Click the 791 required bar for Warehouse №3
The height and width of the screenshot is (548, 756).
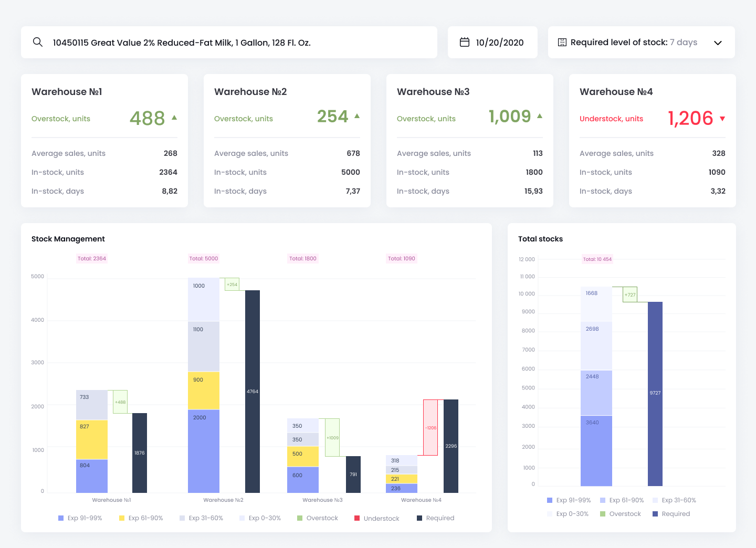coord(353,475)
